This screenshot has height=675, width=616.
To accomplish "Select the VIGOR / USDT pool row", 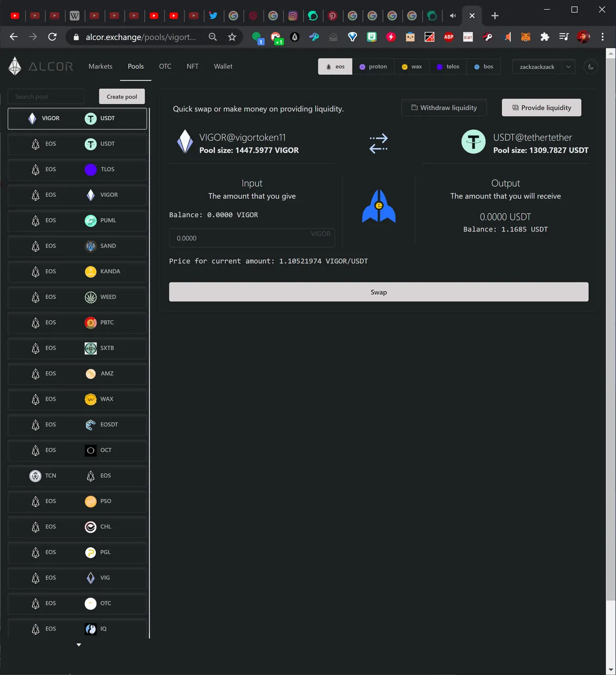I will tap(77, 119).
